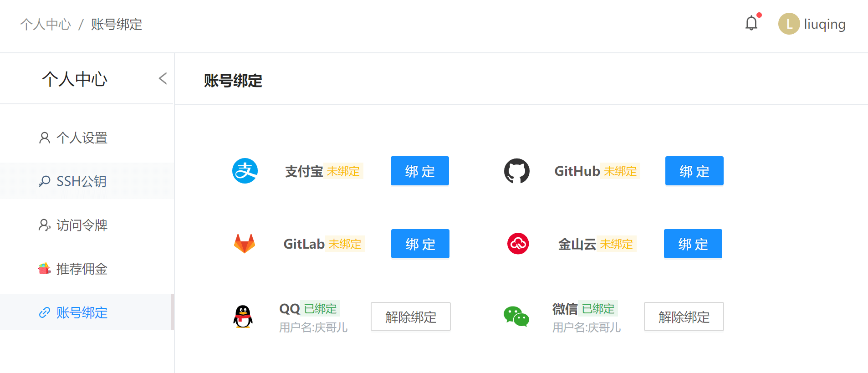
Task: Click the 金山云 red cloud logo
Action: pyautogui.click(x=518, y=244)
